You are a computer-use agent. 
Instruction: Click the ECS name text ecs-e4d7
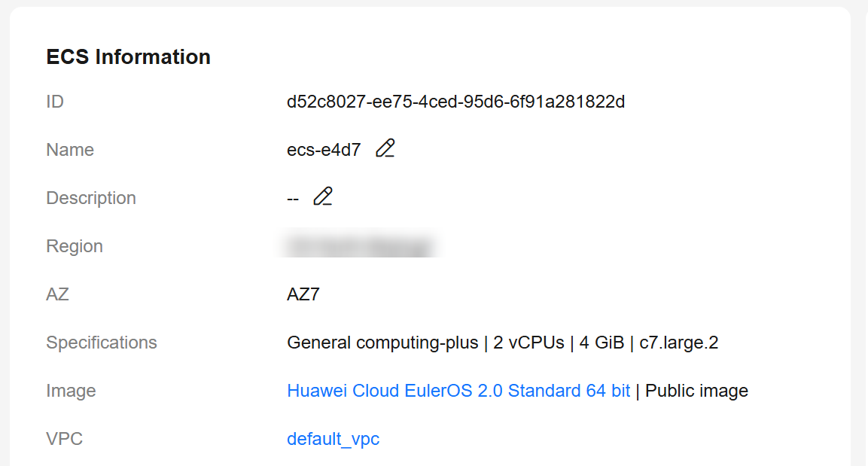click(324, 150)
